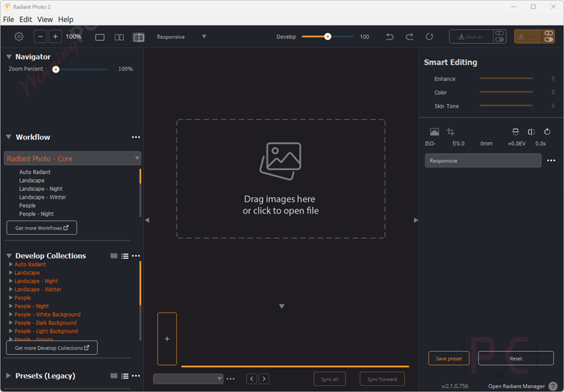The width and height of the screenshot is (564, 392).
Task: Switch Develop Collections to list view
Action: (125, 256)
